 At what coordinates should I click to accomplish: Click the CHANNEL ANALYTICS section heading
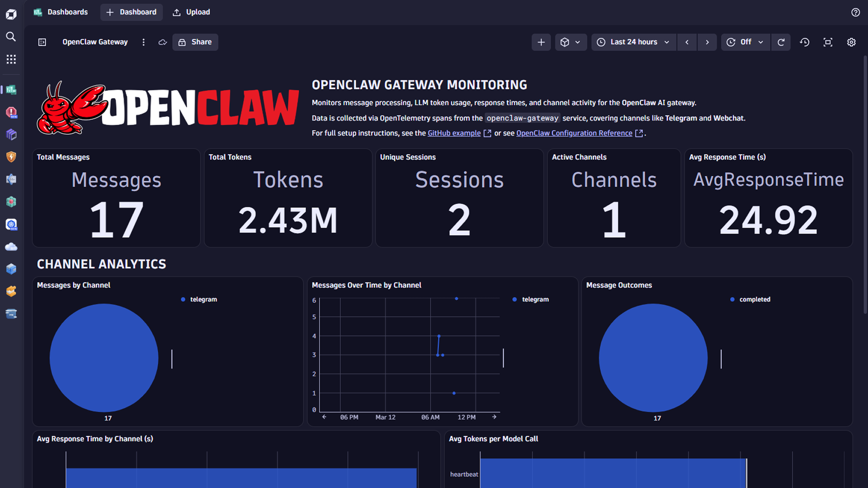coord(102,264)
